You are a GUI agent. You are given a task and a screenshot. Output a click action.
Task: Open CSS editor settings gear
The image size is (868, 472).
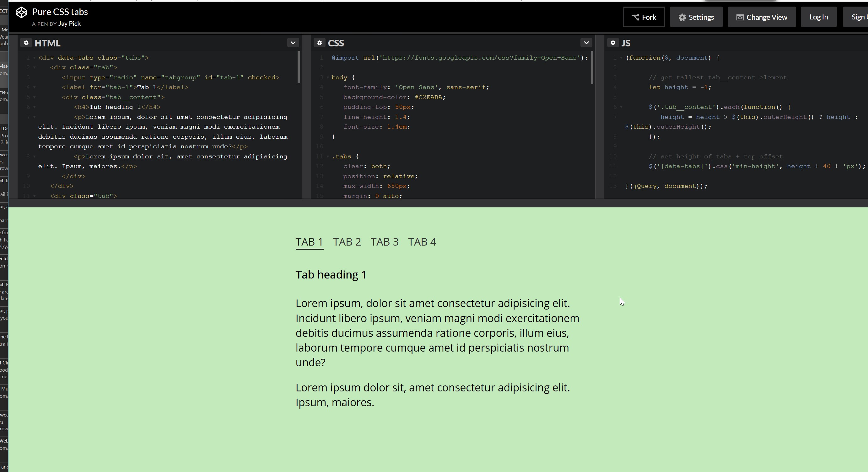320,43
